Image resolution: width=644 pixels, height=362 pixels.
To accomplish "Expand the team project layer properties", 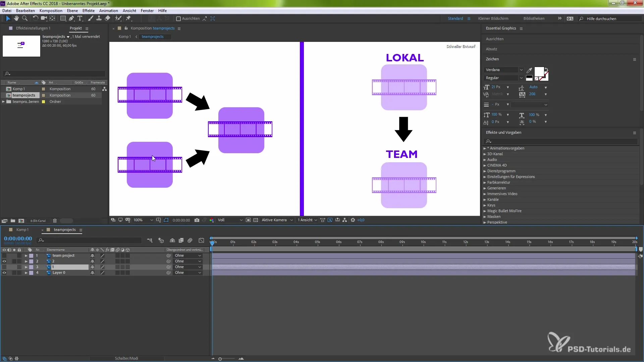I will [x=26, y=256].
